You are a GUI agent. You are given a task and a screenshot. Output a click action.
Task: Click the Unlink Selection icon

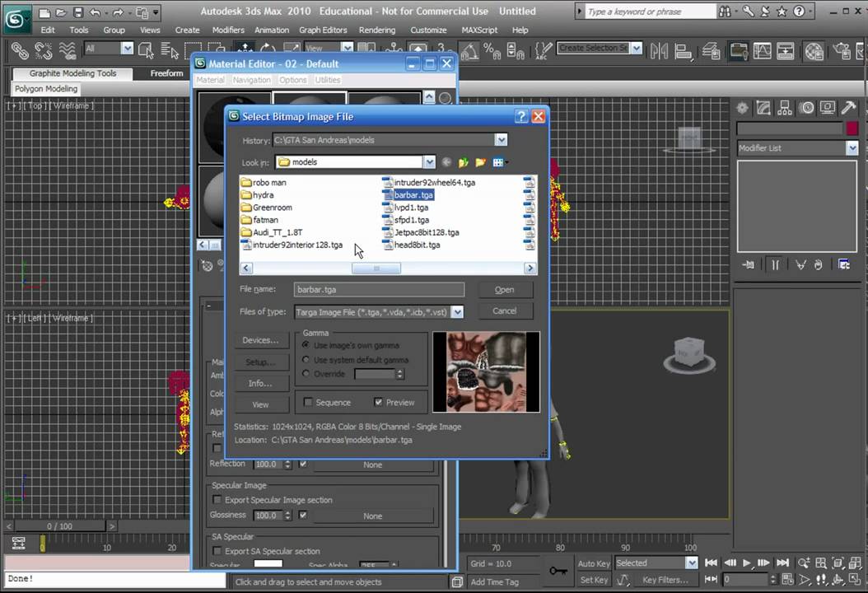pos(44,51)
